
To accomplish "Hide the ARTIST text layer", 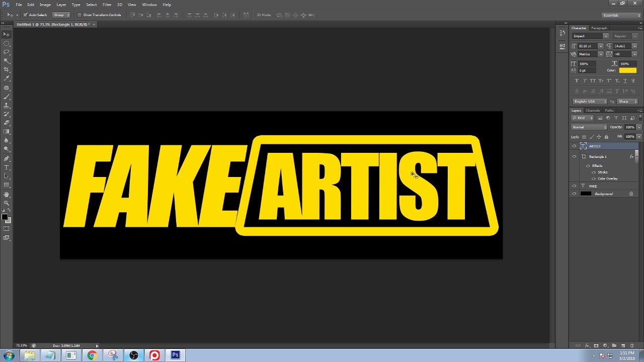I will click(574, 146).
